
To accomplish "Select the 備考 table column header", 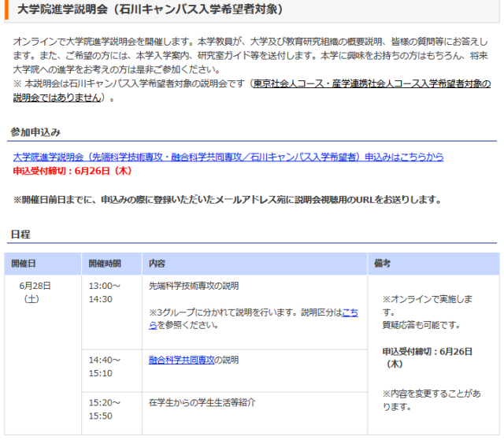I will tap(383, 263).
